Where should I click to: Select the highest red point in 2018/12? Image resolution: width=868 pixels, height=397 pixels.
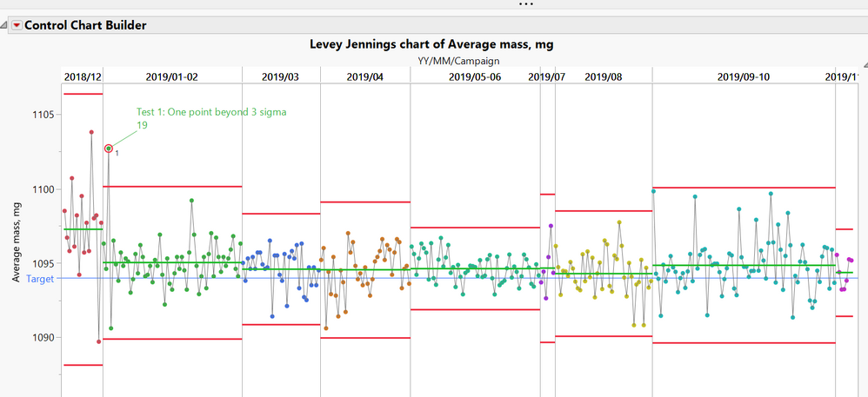(x=91, y=132)
